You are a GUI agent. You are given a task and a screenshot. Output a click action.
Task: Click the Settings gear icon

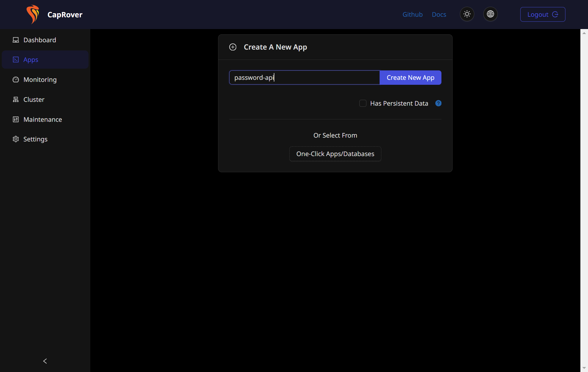point(16,139)
